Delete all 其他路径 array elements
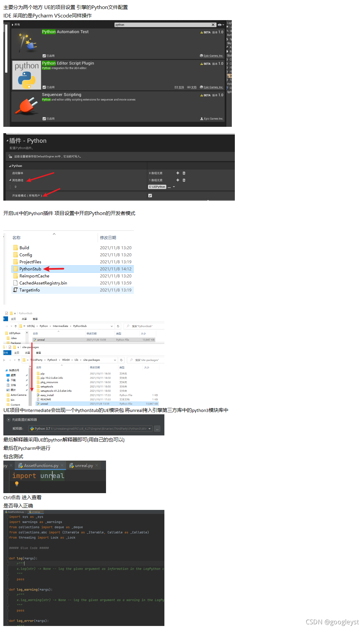364x629 pixels. [x=184, y=180]
